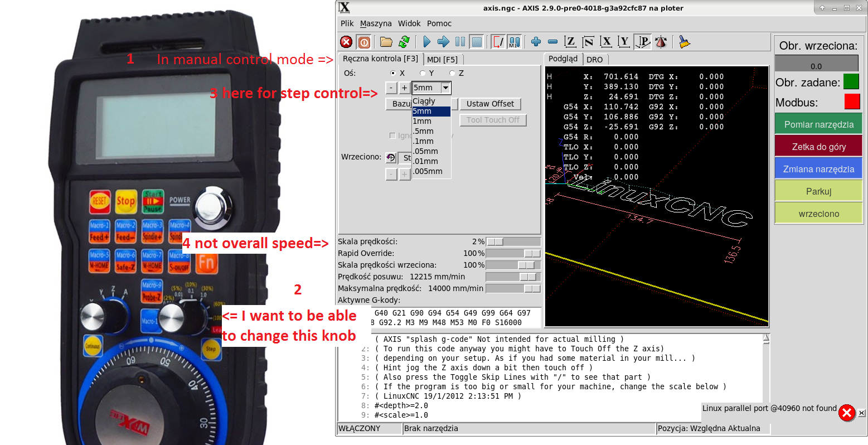Choose .5mm jog increment option

(x=431, y=131)
